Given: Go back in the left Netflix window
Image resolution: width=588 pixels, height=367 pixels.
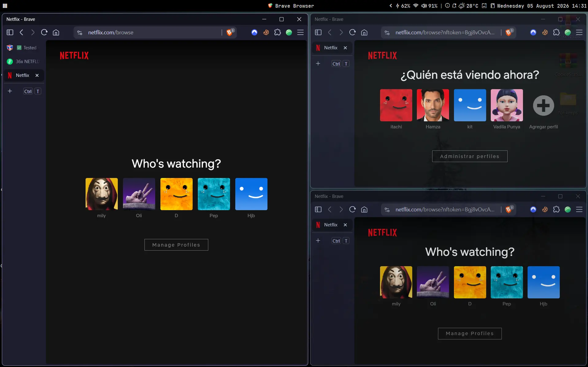Looking at the screenshot, I should [x=21, y=32].
